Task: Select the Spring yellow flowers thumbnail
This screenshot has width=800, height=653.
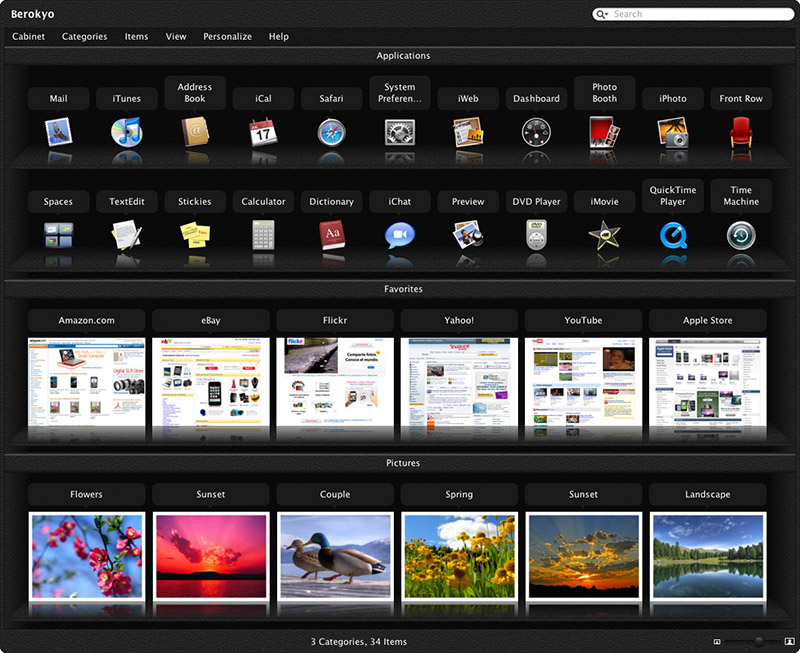Action: tap(459, 557)
